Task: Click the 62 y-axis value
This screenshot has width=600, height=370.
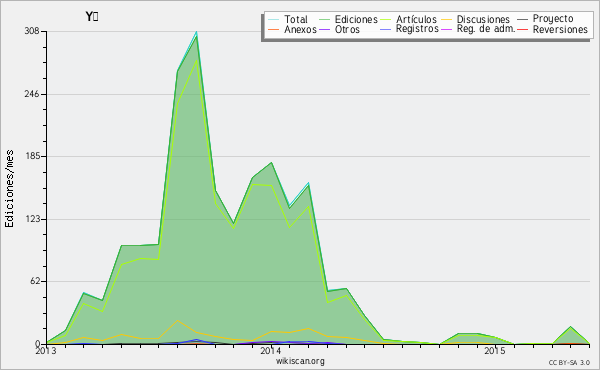Action: pos(34,282)
